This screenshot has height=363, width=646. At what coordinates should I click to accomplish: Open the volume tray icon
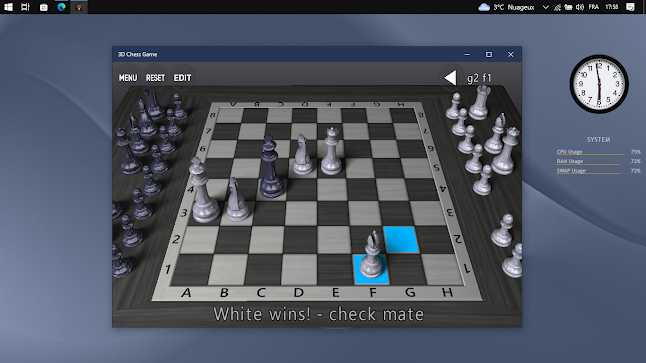click(x=580, y=7)
